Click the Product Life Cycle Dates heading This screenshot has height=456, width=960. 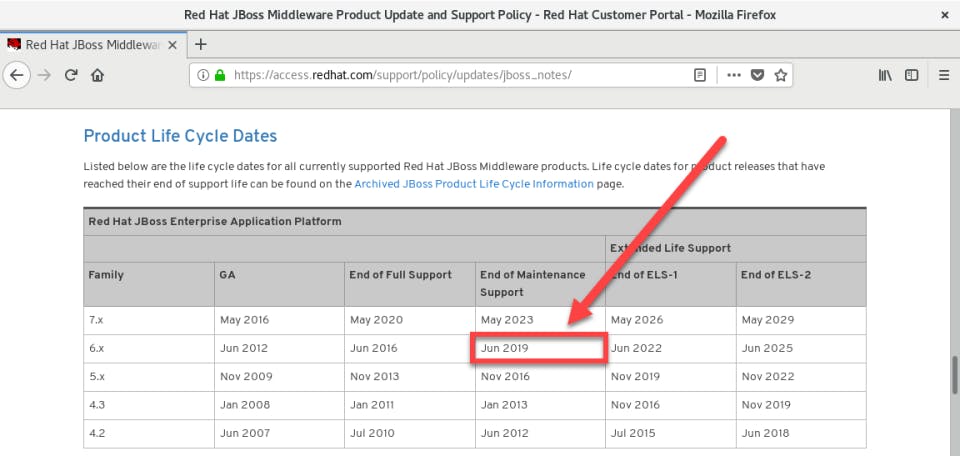click(x=180, y=136)
